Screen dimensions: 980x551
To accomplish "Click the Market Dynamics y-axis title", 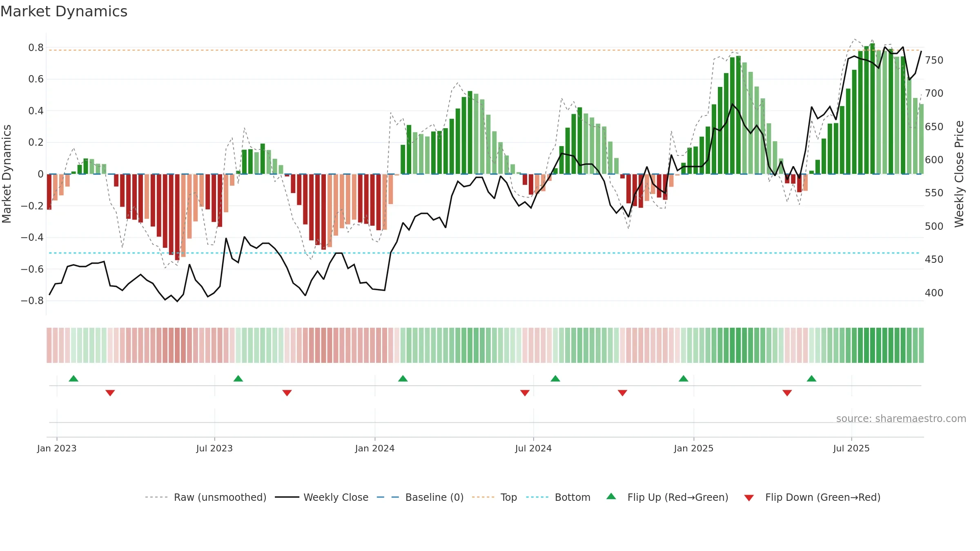I will pos(7,174).
